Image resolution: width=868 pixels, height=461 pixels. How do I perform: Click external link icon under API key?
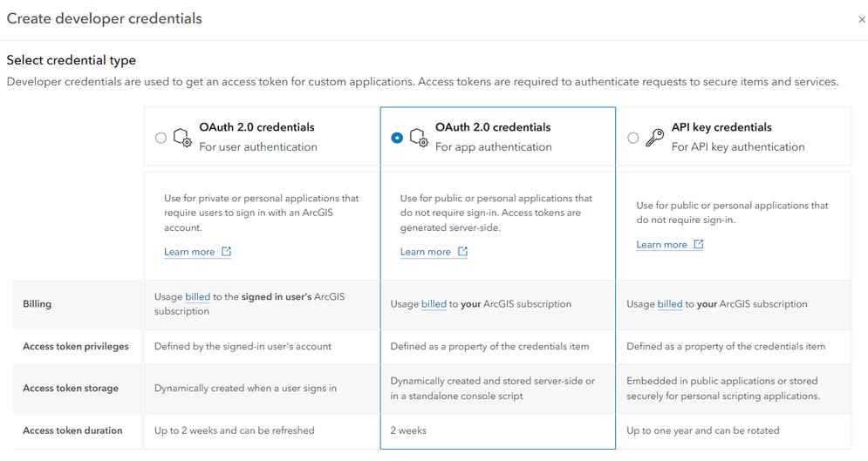click(699, 244)
